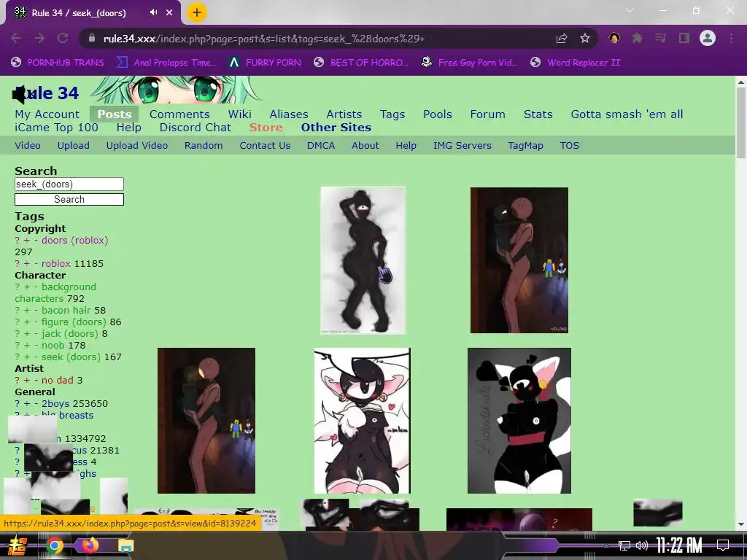Open the IMG Servers page
Screen dimensions: 747x560
tap(462, 146)
